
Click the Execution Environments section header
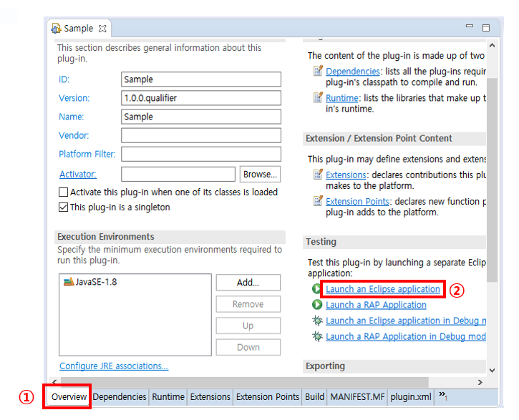point(170,237)
